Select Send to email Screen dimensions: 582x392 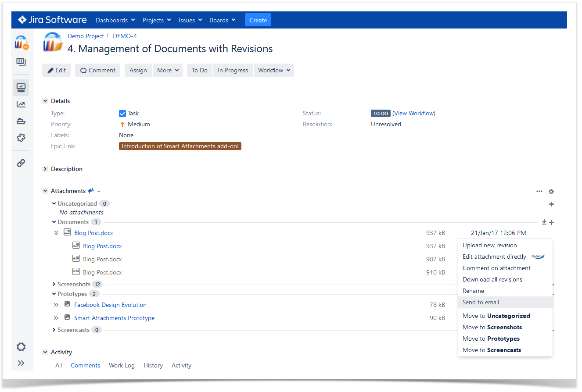[505, 302]
